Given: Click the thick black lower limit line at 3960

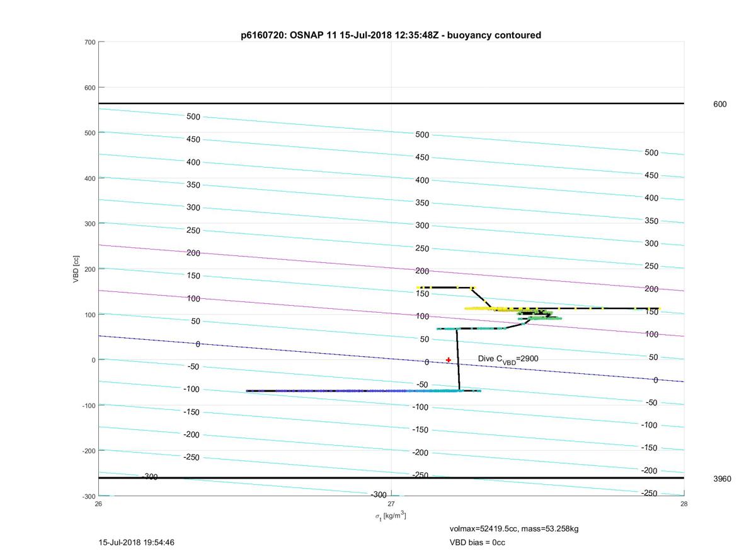Looking at the screenshot, I should click(391, 478).
